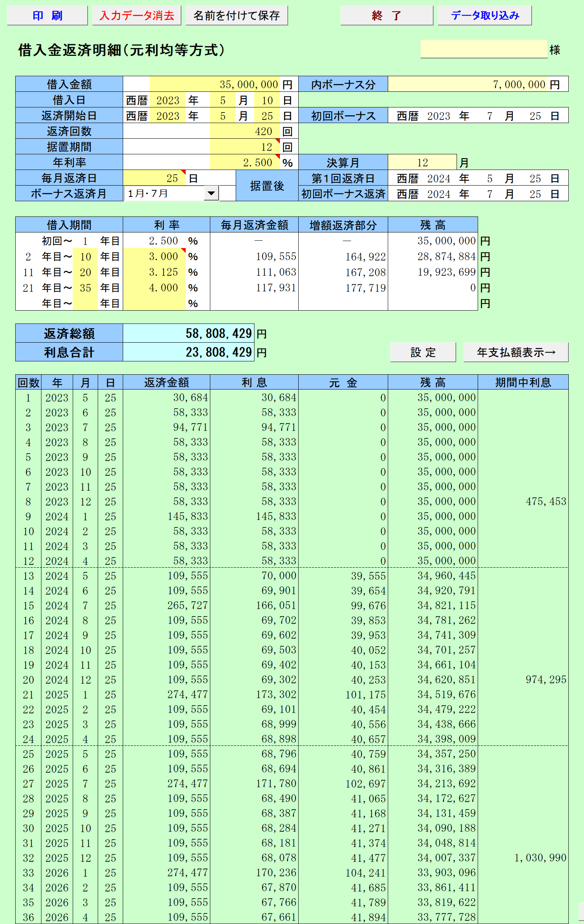Select the 返済開始日 day 25 field
Viewport: 584px width, 924px height.
267,116
